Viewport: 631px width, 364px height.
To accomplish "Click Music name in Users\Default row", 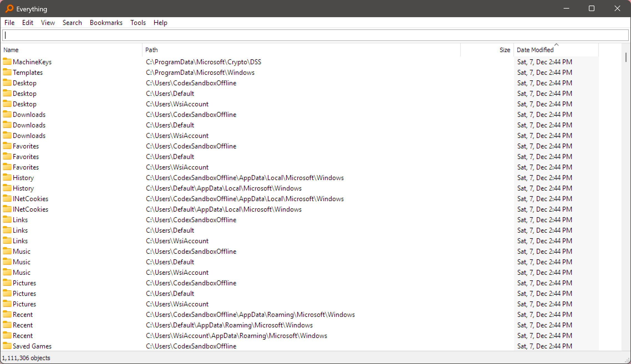I will 22,262.
